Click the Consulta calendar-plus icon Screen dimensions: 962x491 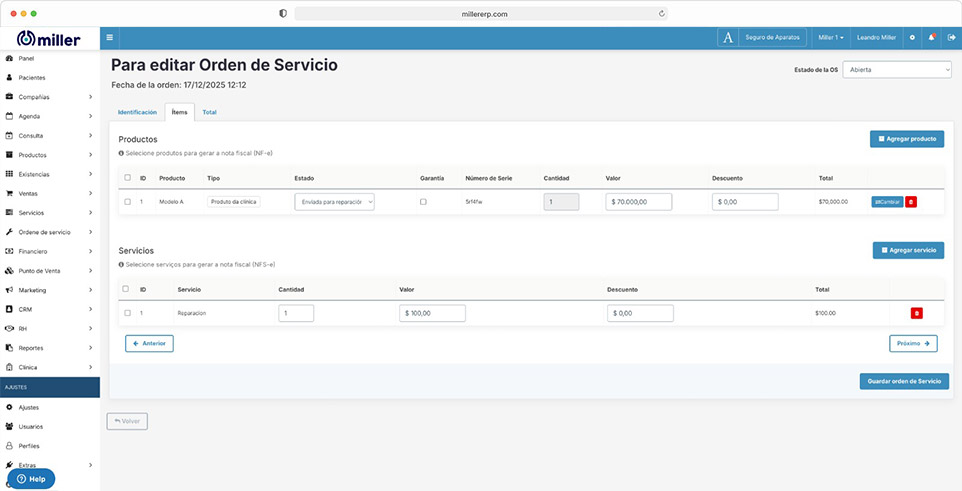pos(9,136)
